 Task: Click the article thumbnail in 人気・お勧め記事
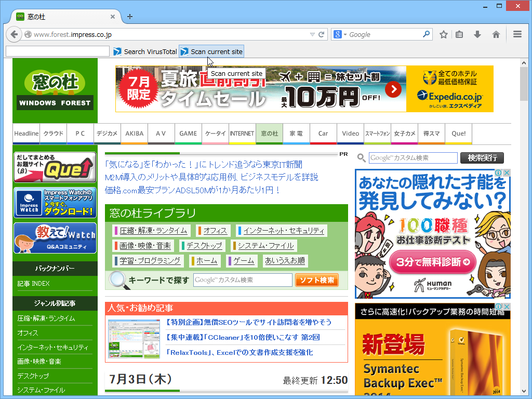pos(134,339)
